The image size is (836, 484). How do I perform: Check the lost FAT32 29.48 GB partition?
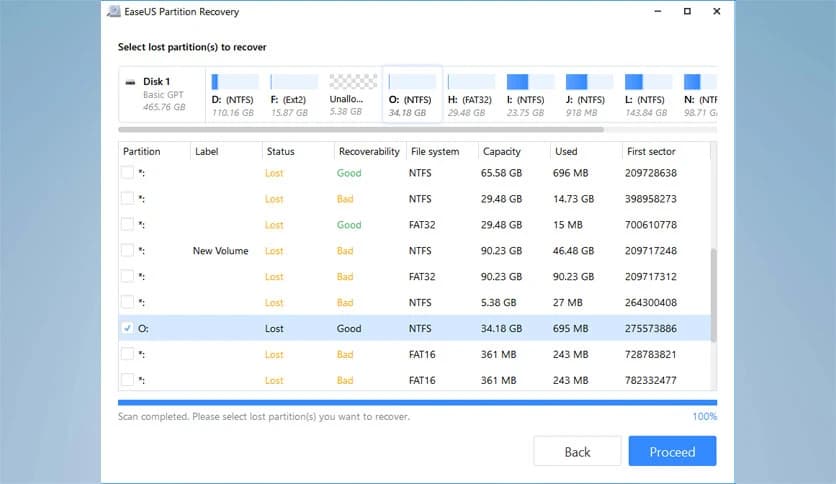tap(127, 224)
